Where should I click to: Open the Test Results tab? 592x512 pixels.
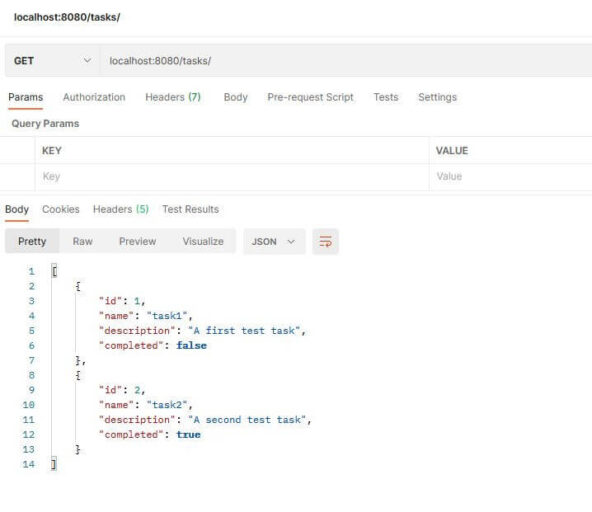pyautogui.click(x=191, y=209)
